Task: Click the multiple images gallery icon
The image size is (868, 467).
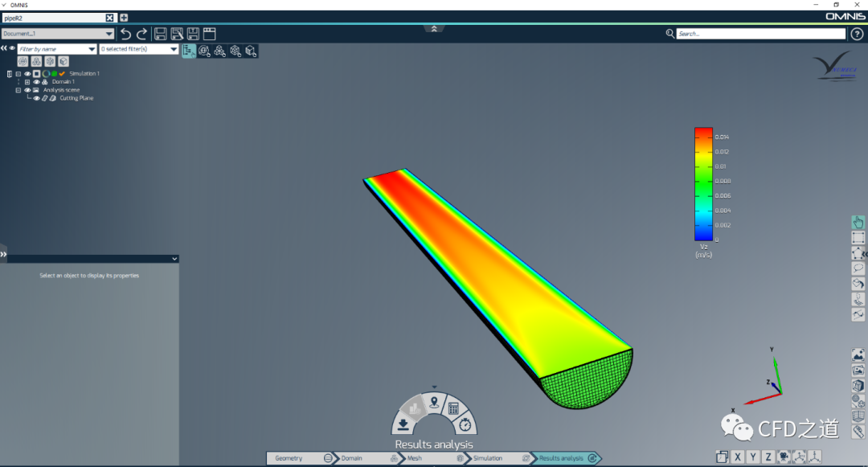Action: (x=858, y=371)
